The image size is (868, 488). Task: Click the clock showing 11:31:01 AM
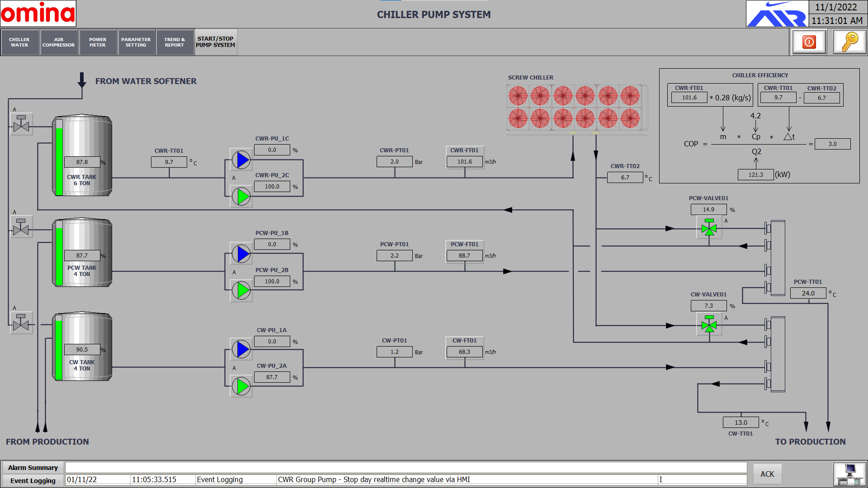click(x=837, y=21)
